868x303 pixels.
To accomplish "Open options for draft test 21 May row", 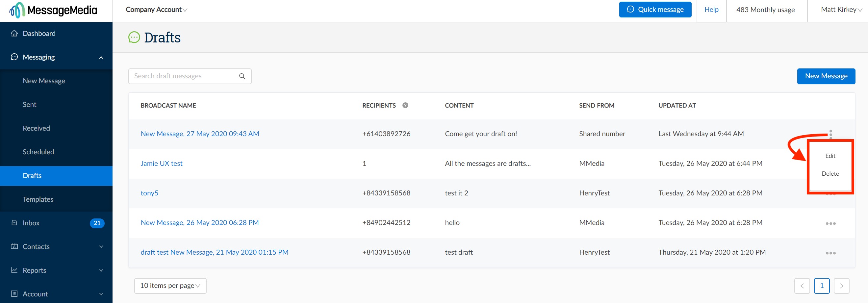I will coord(830,253).
